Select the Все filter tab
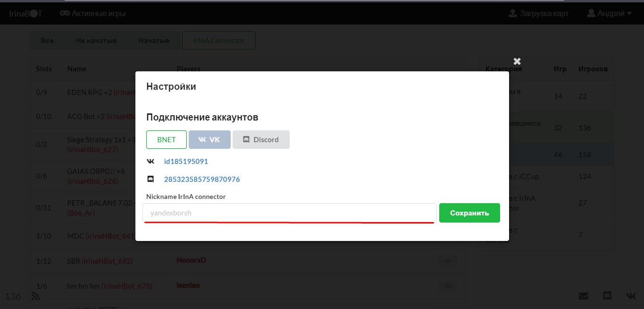644x309 pixels. pos(47,41)
